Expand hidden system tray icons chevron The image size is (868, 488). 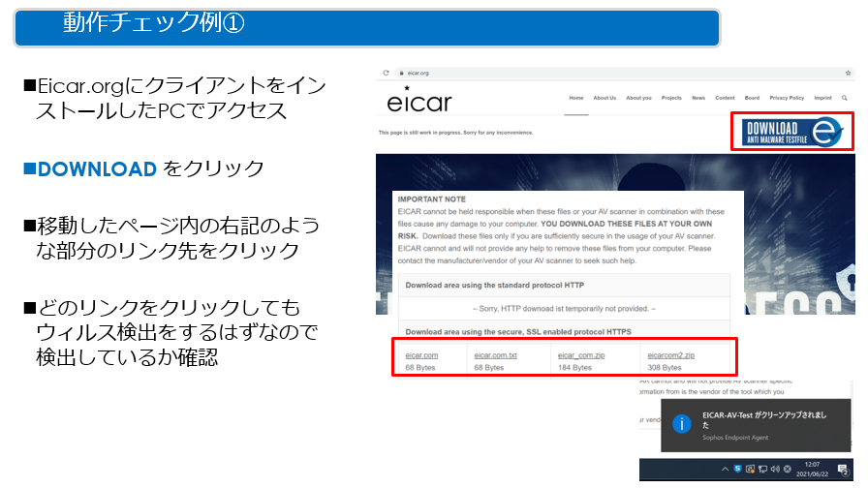726,469
